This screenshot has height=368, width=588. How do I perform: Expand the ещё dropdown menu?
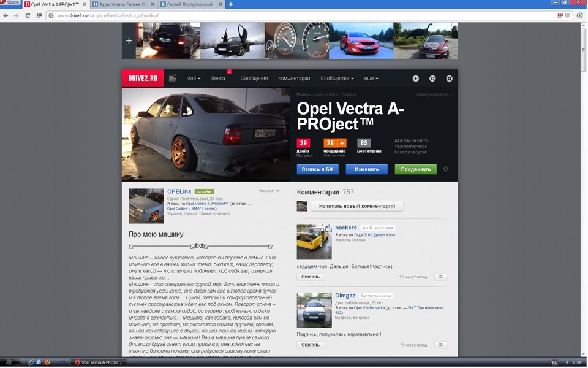[x=371, y=78]
